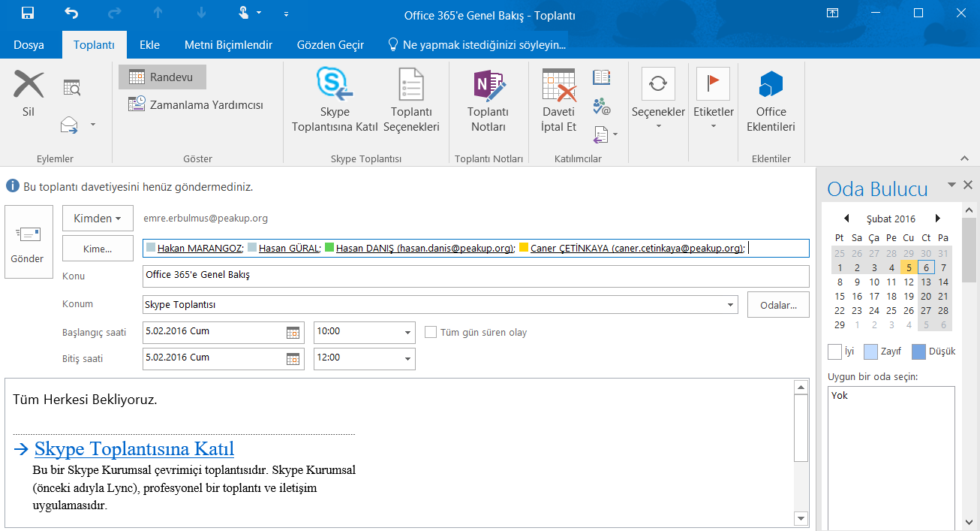Send the invitation with Gönder
The width and height of the screenshot is (980, 531).
(29, 242)
